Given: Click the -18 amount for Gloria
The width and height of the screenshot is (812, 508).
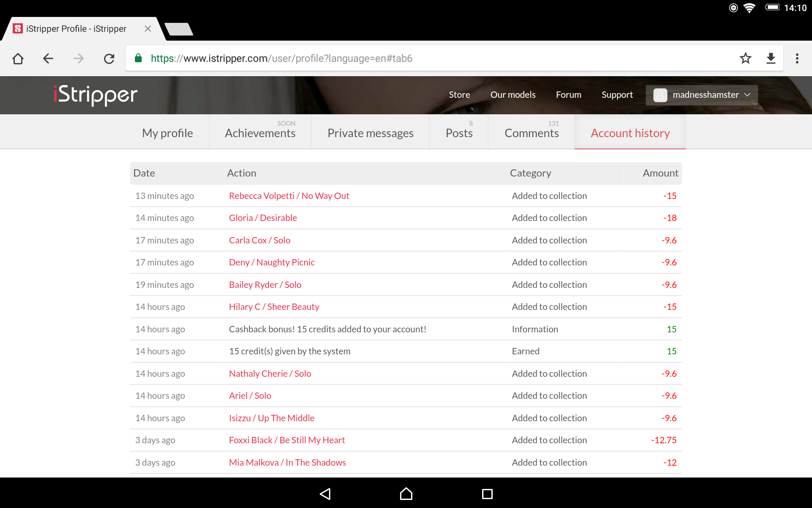Looking at the screenshot, I should coord(670,218).
